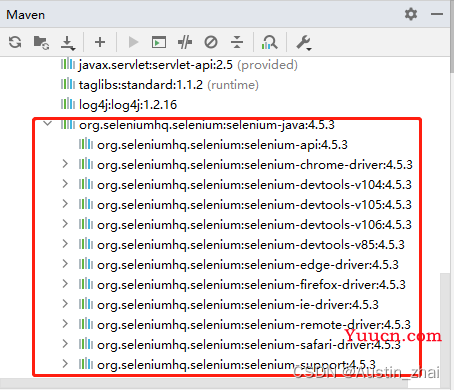454x390 pixels.
Task: Select selenium-firefox-driver:4.5.3 row text
Action: click(x=251, y=285)
